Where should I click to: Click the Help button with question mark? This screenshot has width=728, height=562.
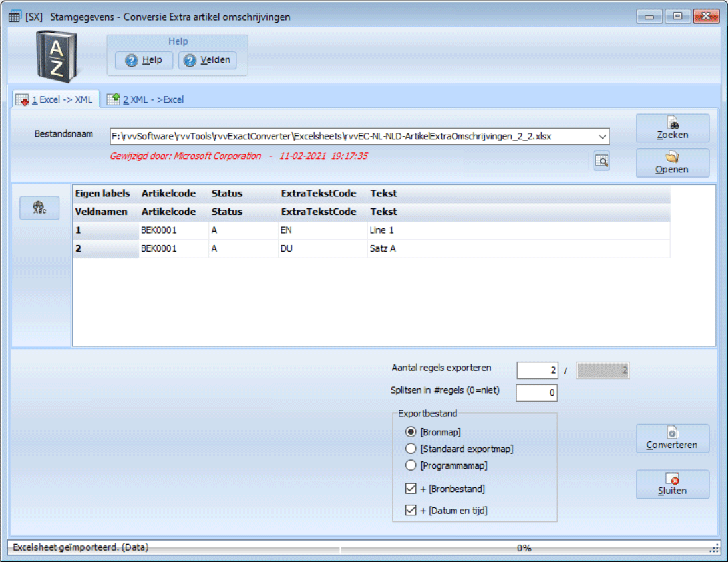pos(144,60)
